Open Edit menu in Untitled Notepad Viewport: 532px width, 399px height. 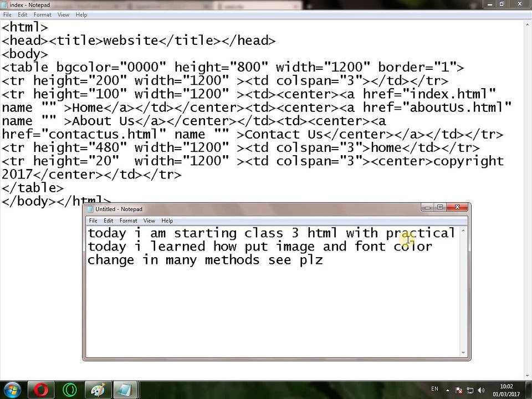coord(108,221)
